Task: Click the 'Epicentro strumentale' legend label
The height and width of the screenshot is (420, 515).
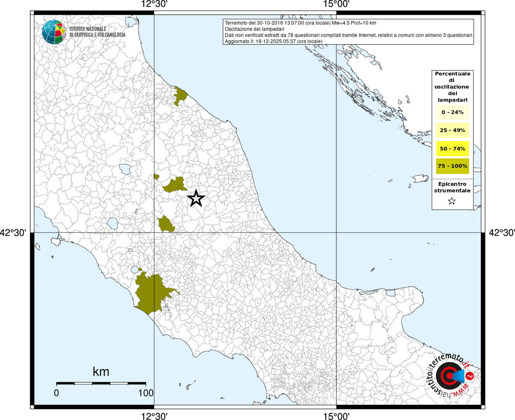Action: pos(452,187)
